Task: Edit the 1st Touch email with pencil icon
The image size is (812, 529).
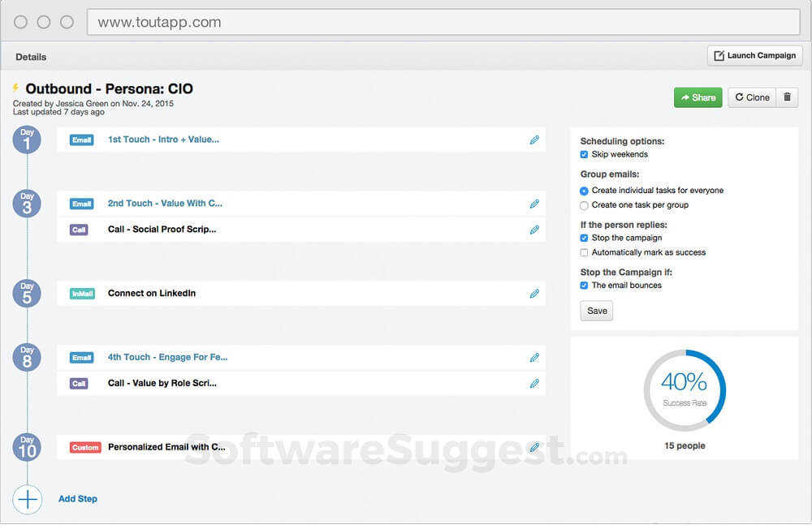Action: tap(534, 140)
